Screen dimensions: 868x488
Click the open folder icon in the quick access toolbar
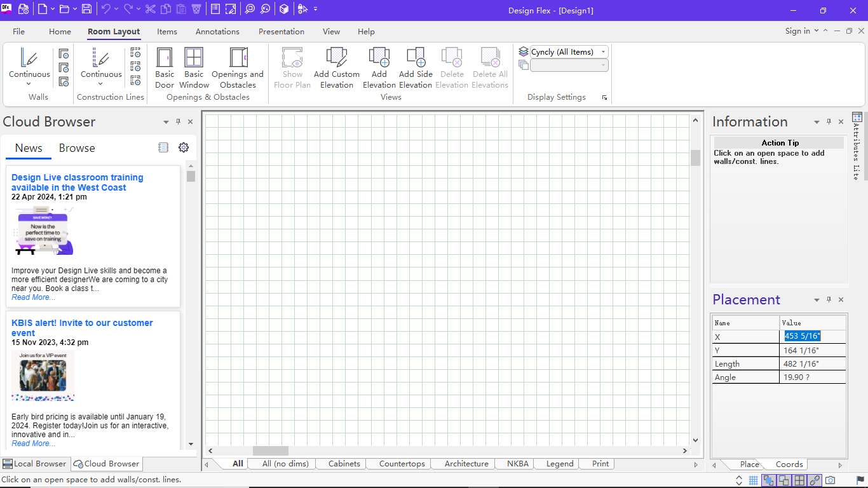coord(64,9)
